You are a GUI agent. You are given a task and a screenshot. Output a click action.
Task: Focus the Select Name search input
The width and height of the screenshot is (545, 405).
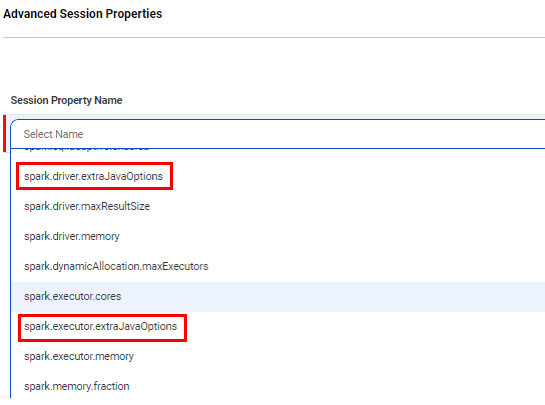(x=278, y=134)
